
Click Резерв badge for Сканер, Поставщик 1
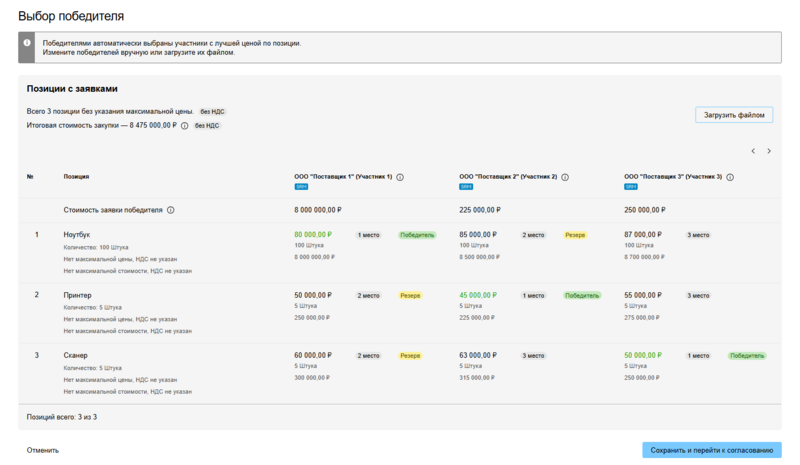pos(410,356)
